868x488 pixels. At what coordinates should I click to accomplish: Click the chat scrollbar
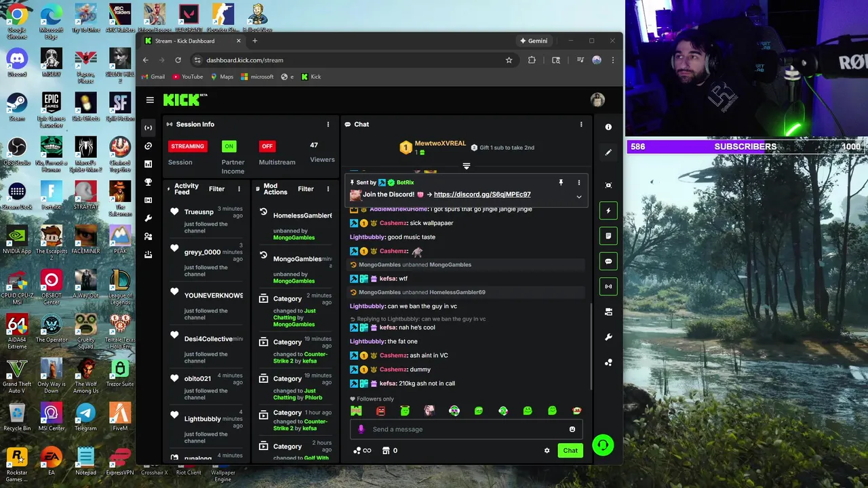click(x=592, y=347)
